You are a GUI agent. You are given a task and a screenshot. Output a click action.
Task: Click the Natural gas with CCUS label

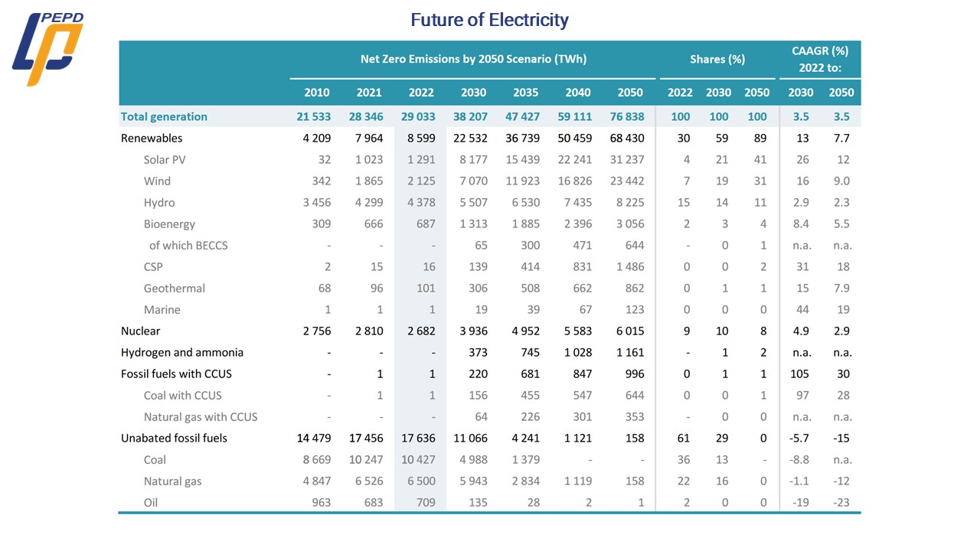point(201,417)
